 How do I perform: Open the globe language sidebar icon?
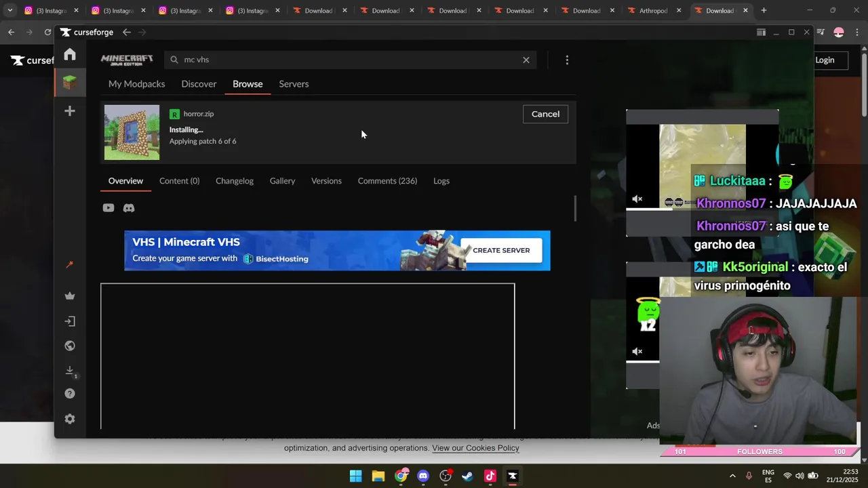(70, 346)
